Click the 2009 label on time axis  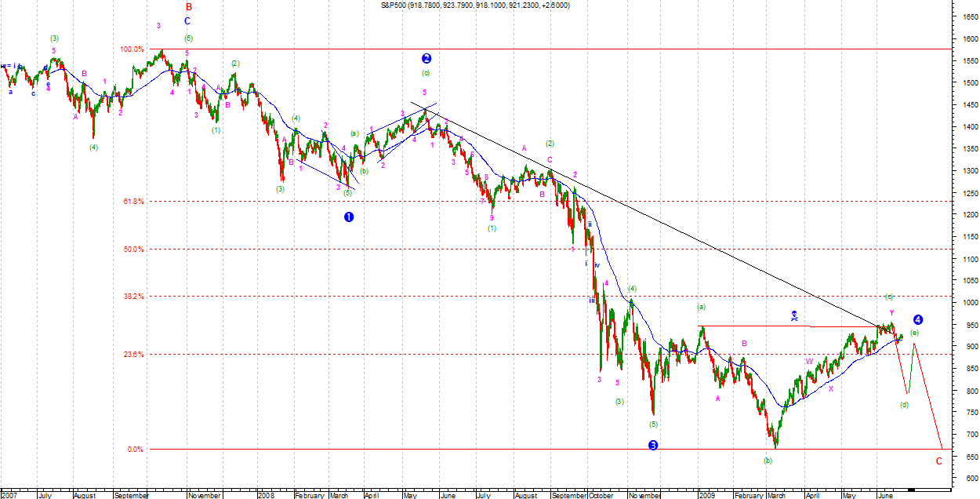(x=707, y=495)
